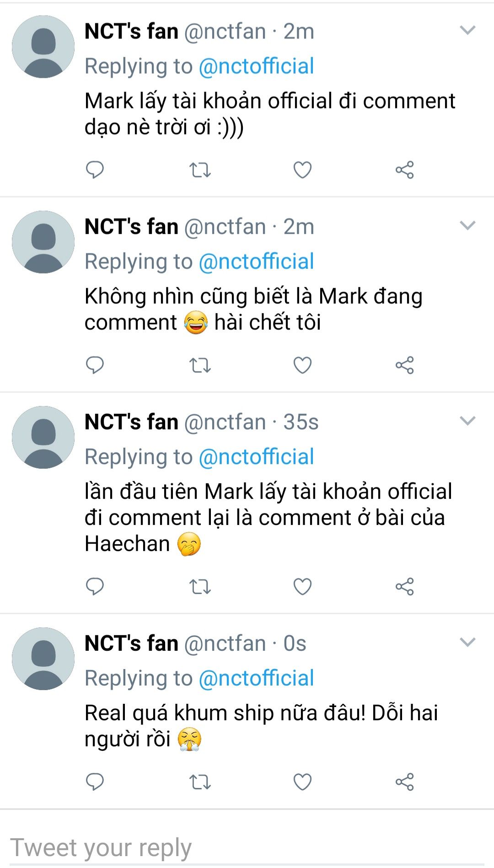Share the 'comment dạo nè trời ơi' tweet

coord(404,170)
